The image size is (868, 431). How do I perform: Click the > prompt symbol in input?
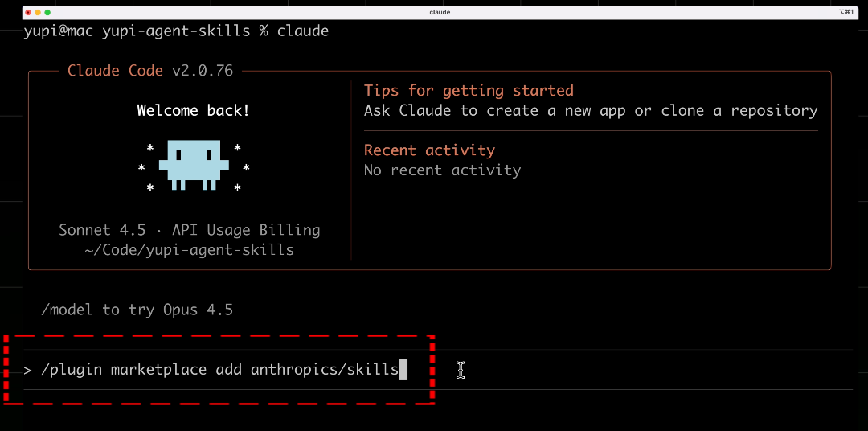tap(27, 370)
